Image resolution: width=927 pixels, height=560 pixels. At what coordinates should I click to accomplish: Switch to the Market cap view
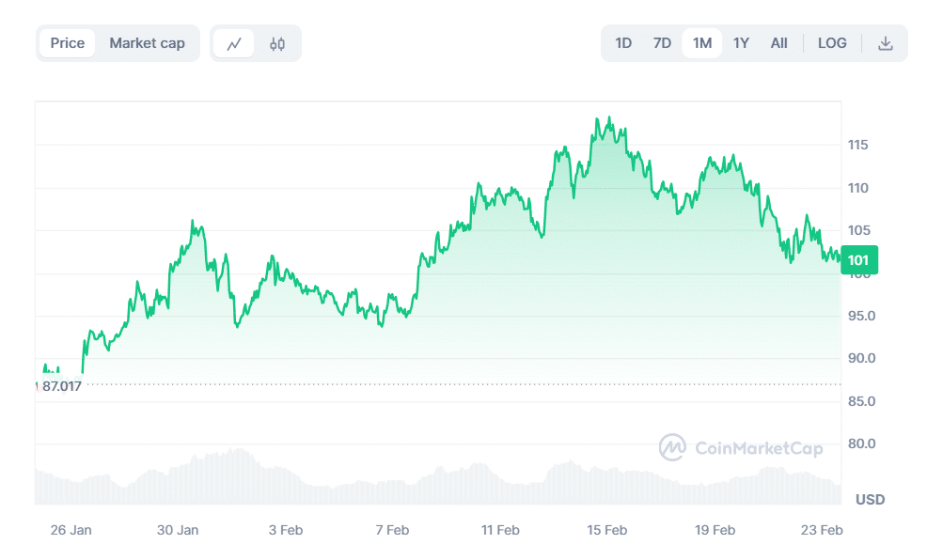pyautogui.click(x=147, y=42)
